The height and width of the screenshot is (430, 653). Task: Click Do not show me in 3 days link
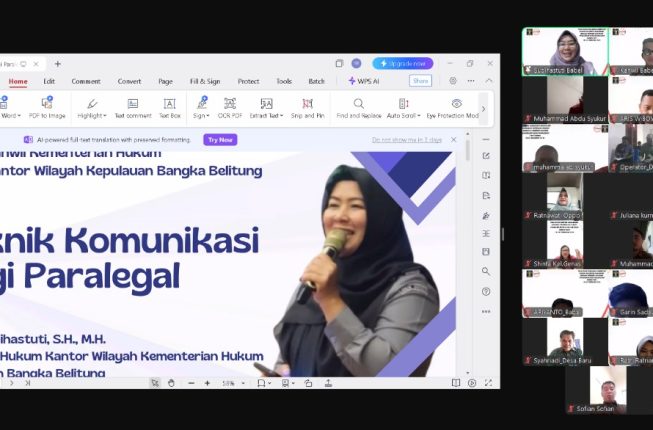click(407, 140)
